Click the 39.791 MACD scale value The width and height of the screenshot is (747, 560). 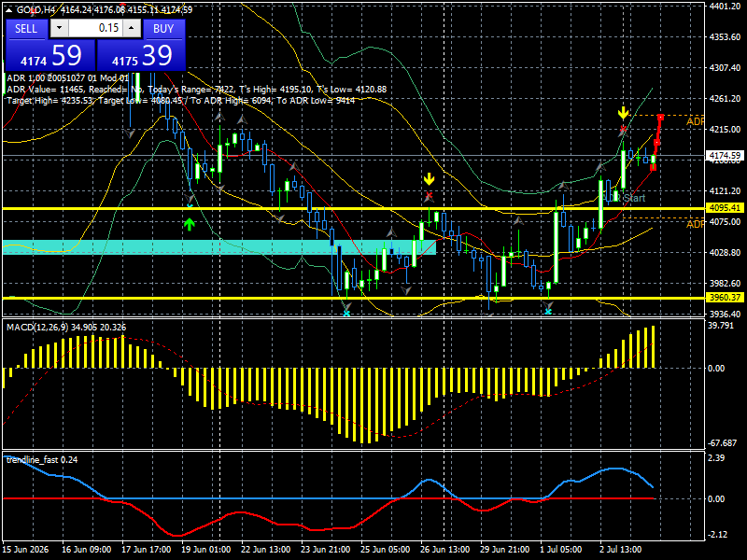click(x=721, y=325)
